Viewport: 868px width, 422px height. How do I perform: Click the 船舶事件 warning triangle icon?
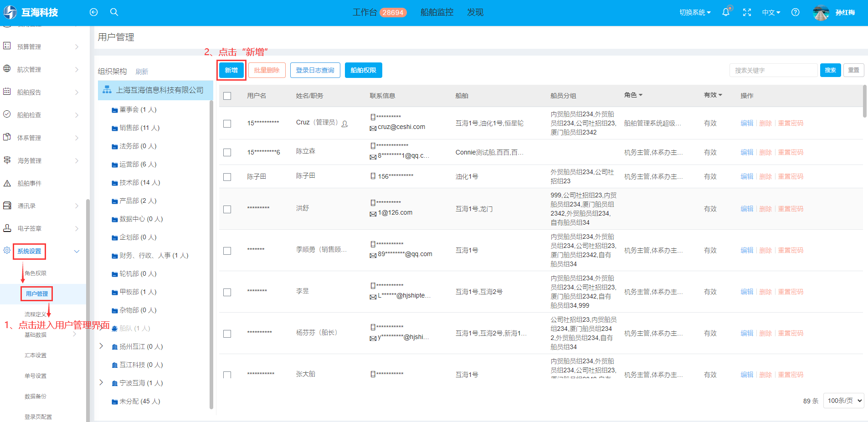7,183
